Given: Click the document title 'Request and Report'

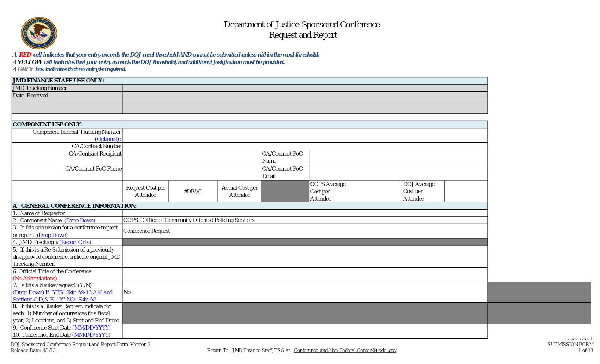Looking at the screenshot, I should click(303, 35).
